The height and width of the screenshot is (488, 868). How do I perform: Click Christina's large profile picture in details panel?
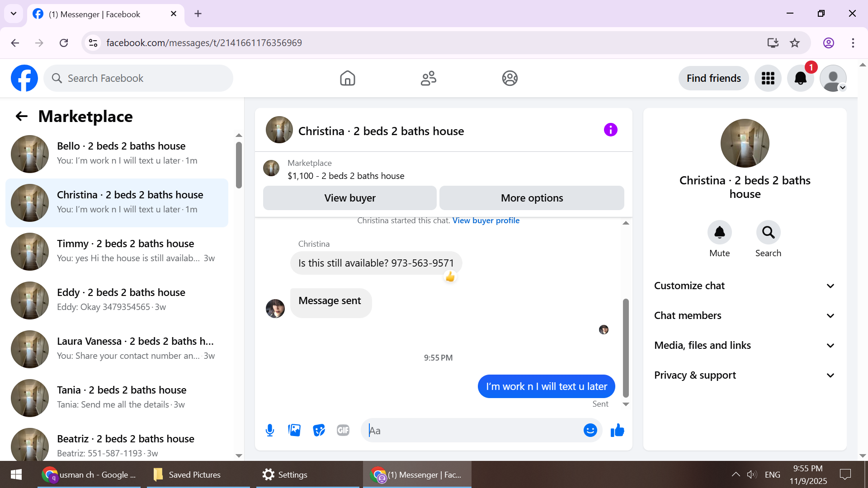coord(745,143)
